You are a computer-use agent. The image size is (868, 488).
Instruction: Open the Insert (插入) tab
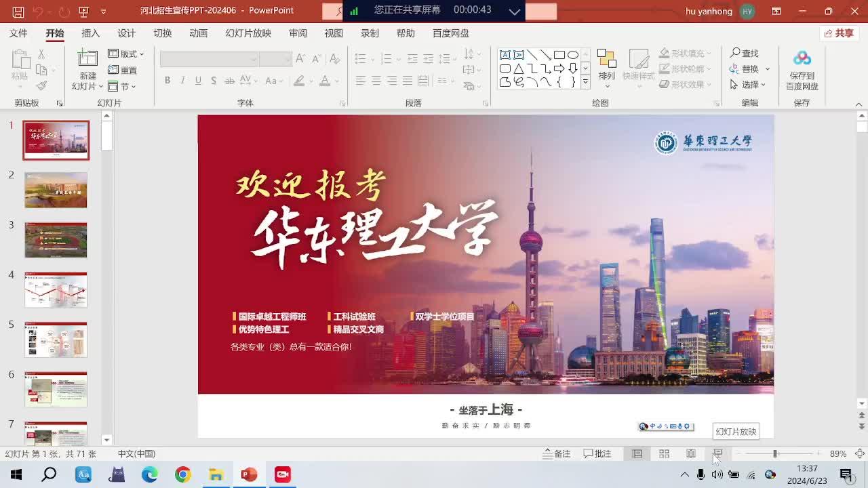90,33
